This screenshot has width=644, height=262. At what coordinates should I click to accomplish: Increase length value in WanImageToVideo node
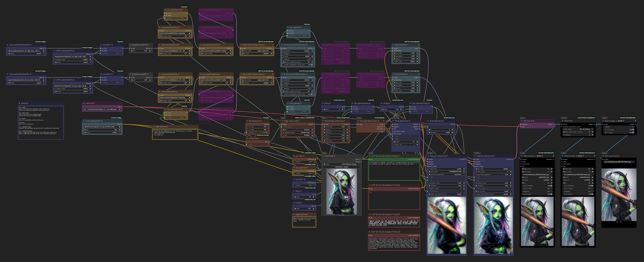click(x=418, y=142)
